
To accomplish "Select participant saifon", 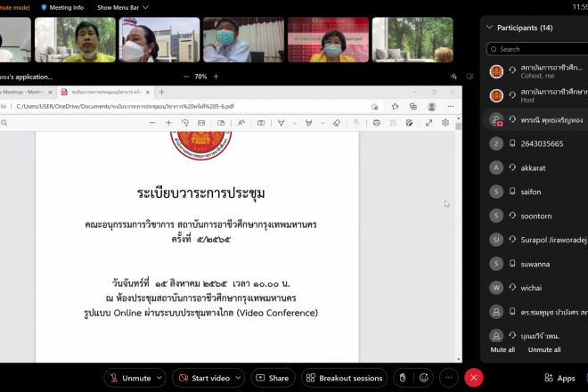I will 536,192.
